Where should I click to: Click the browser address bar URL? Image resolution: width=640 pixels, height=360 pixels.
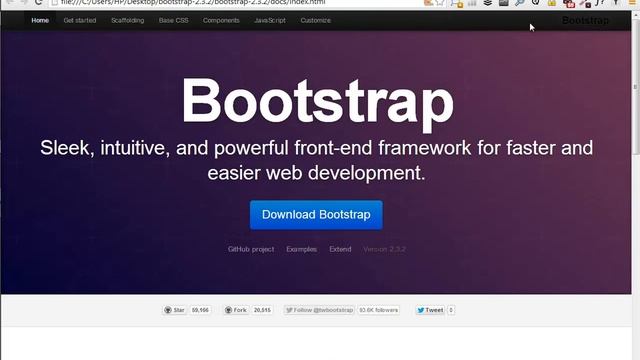(193, 2)
